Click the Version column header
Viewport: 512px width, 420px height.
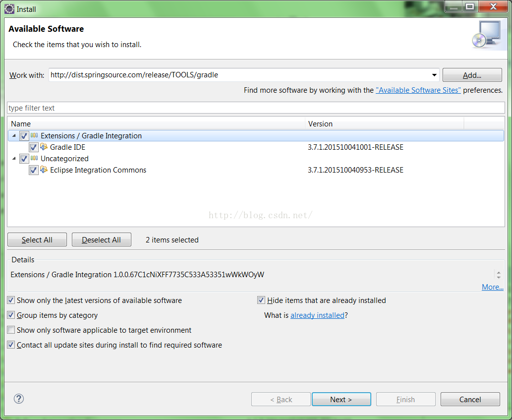(x=384, y=124)
